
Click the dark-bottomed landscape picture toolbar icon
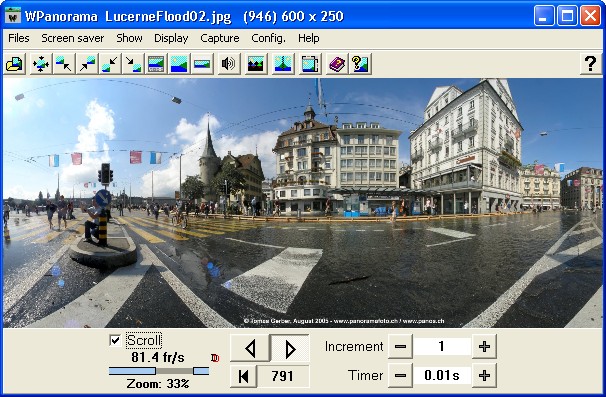[x=255, y=64]
